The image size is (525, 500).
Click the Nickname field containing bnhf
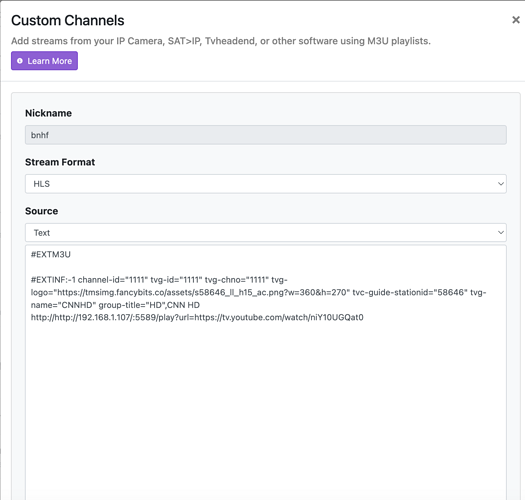click(x=266, y=135)
